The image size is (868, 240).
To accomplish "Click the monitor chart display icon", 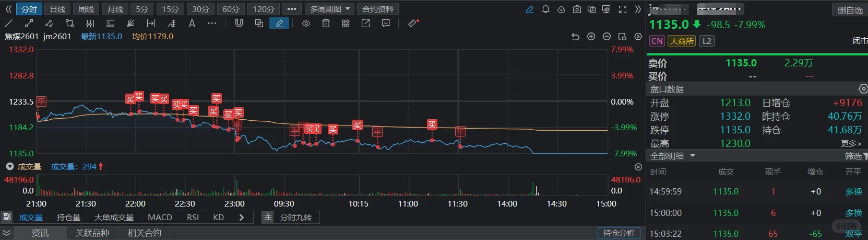I will [x=606, y=9].
